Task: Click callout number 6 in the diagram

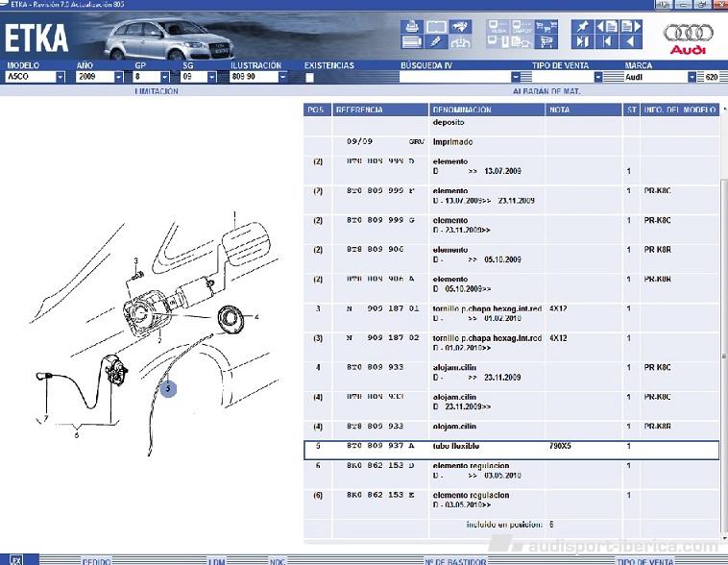Action: tap(77, 435)
